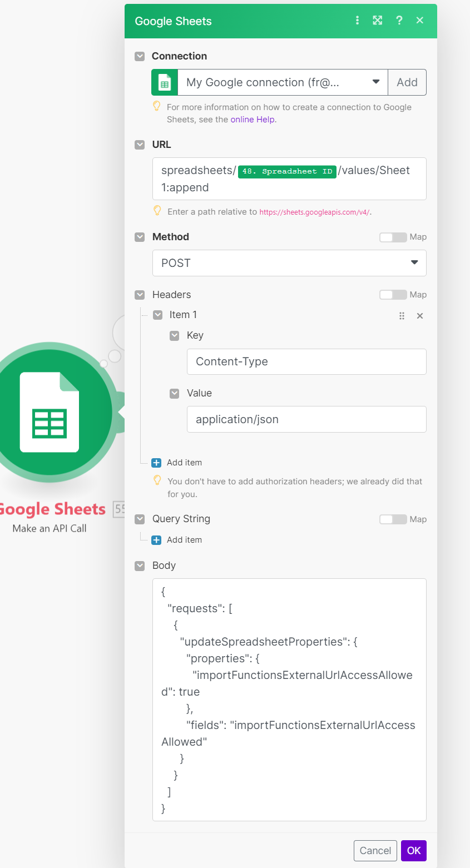Click inside the Body JSON text area

[289, 700]
